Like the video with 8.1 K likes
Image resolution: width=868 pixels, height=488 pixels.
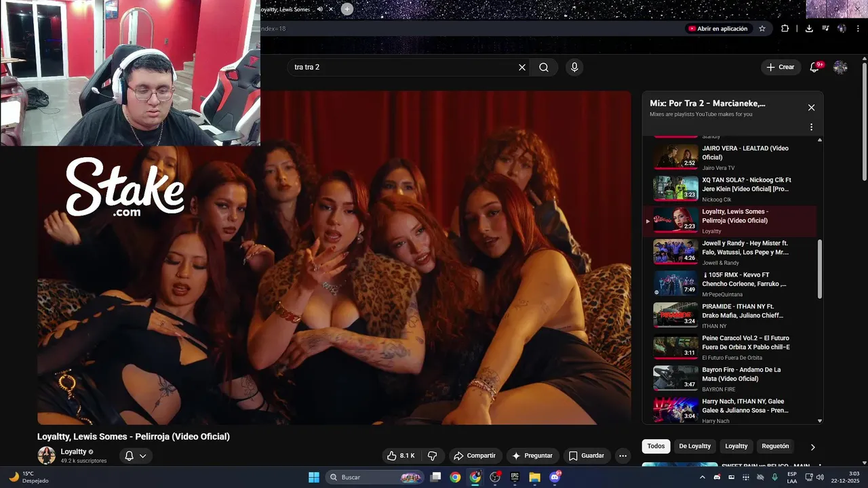[x=400, y=455]
